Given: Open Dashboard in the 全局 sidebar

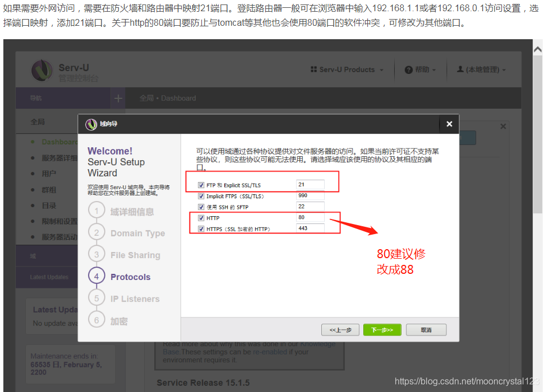Looking at the screenshot, I should point(59,142).
